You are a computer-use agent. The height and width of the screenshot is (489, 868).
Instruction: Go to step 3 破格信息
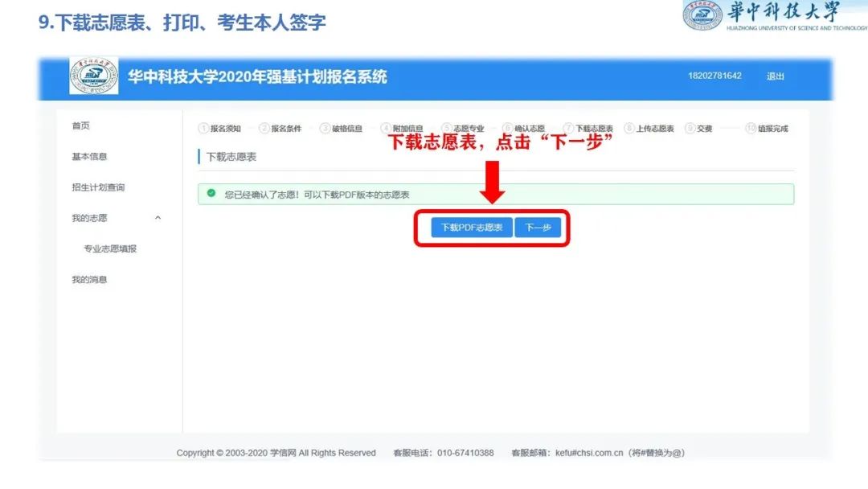[342, 129]
